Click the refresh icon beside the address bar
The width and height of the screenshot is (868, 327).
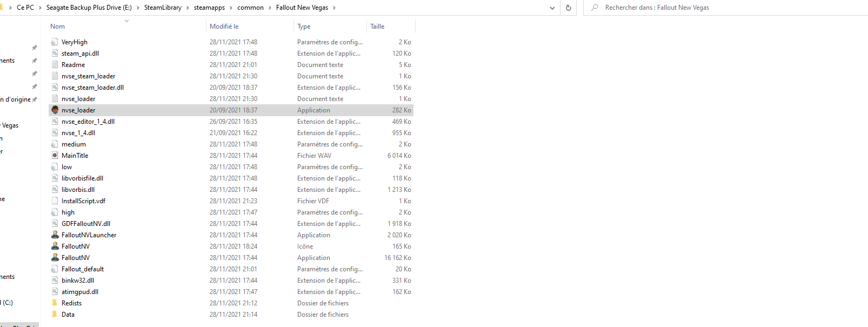568,8
